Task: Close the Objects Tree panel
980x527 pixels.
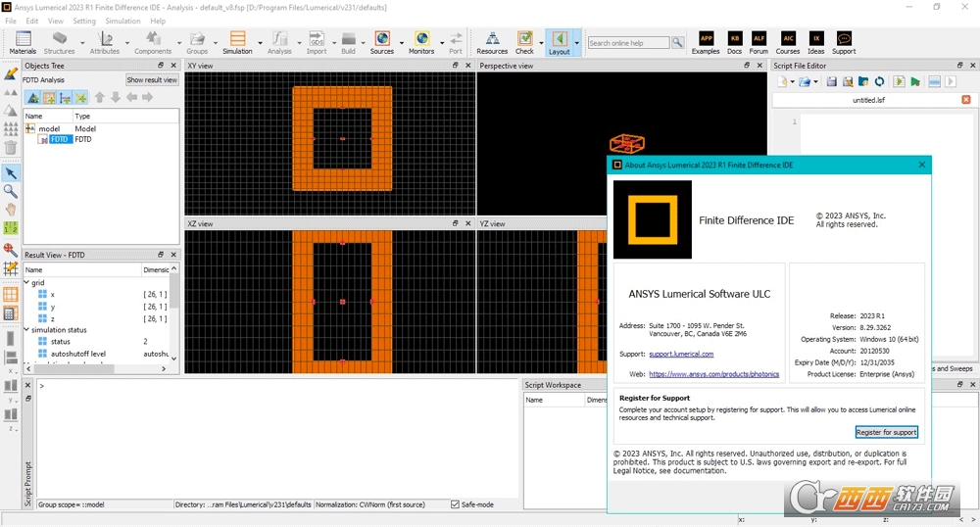Action: [173, 65]
